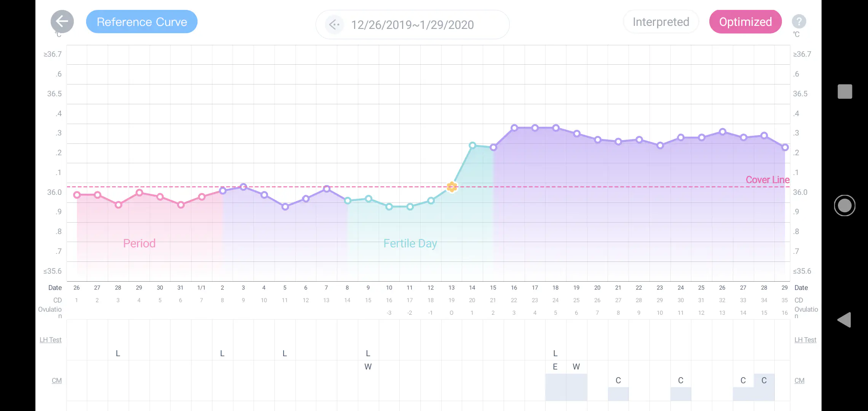This screenshot has height=411, width=868.
Task: Open the help question mark icon
Action: click(799, 22)
